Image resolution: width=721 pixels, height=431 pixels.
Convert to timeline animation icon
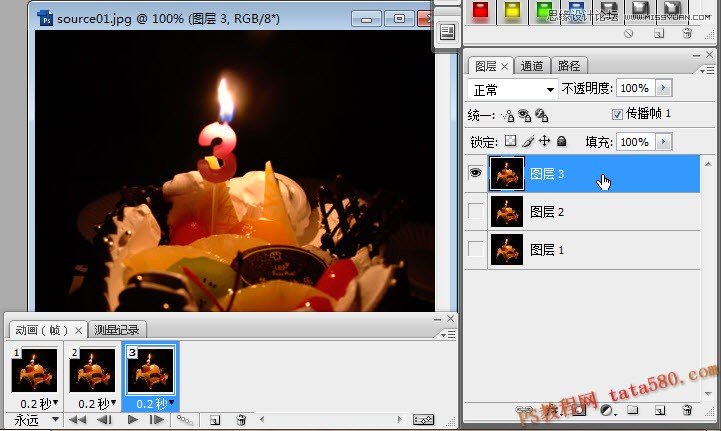pyautogui.click(x=423, y=420)
